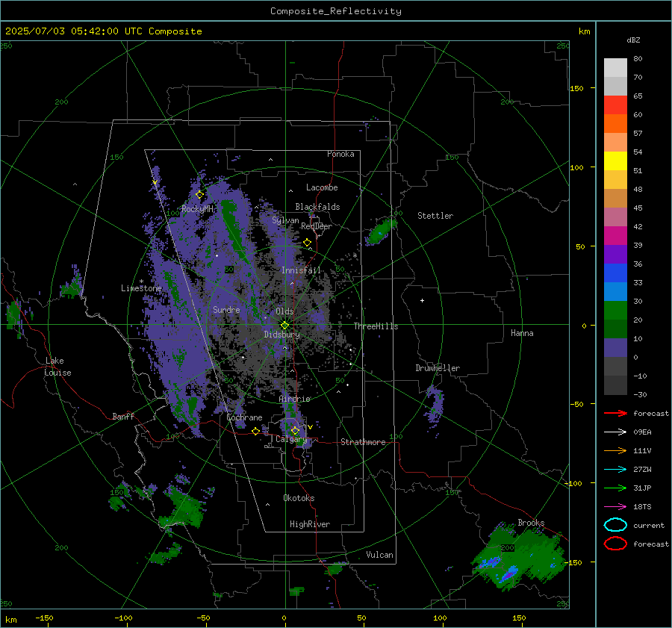The image size is (672, 628).
Task: Click the yellow radar-site diamond at Didsbury
Action: [x=284, y=326]
